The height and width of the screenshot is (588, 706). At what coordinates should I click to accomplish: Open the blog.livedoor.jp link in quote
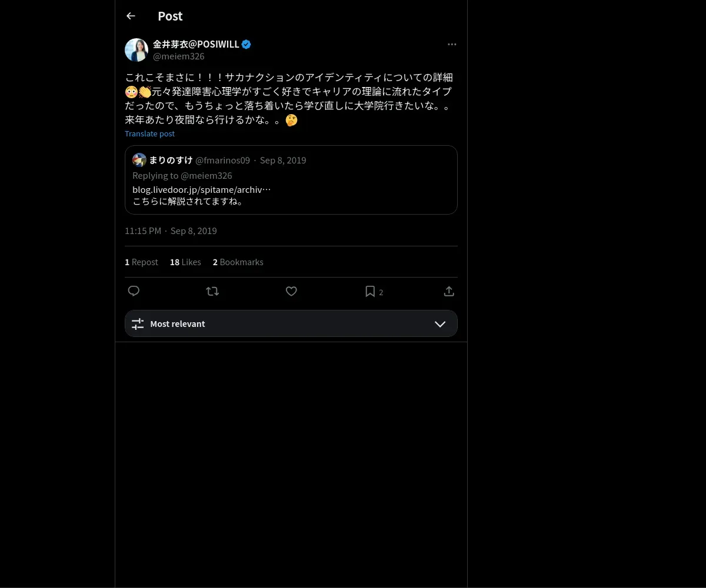[x=202, y=189]
